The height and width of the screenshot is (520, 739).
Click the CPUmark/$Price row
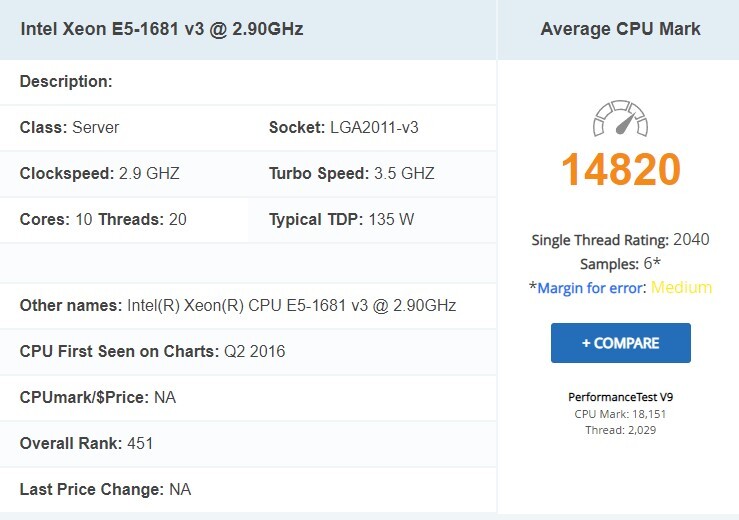[98, 397]
